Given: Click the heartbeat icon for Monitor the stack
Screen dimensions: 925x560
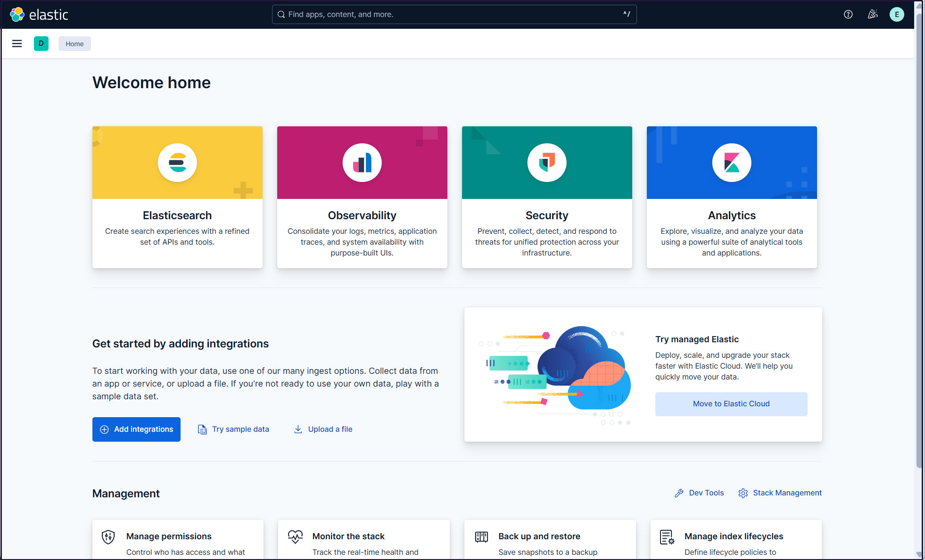Looking at the screenshot, I should click(295, 537).
